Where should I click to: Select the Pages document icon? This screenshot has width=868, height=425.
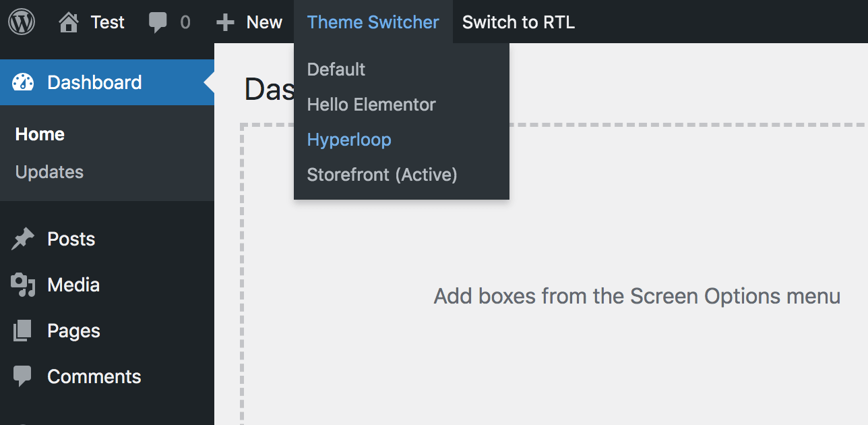[x=23, y=330]
